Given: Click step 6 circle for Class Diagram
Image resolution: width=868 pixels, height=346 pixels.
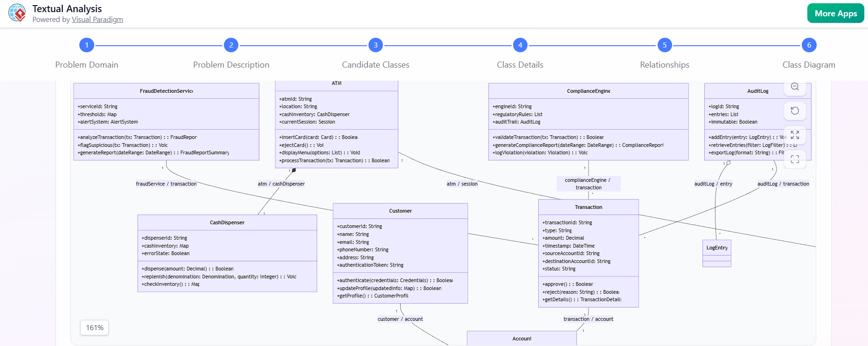Looking at the screenshot, I should [809, 45].
